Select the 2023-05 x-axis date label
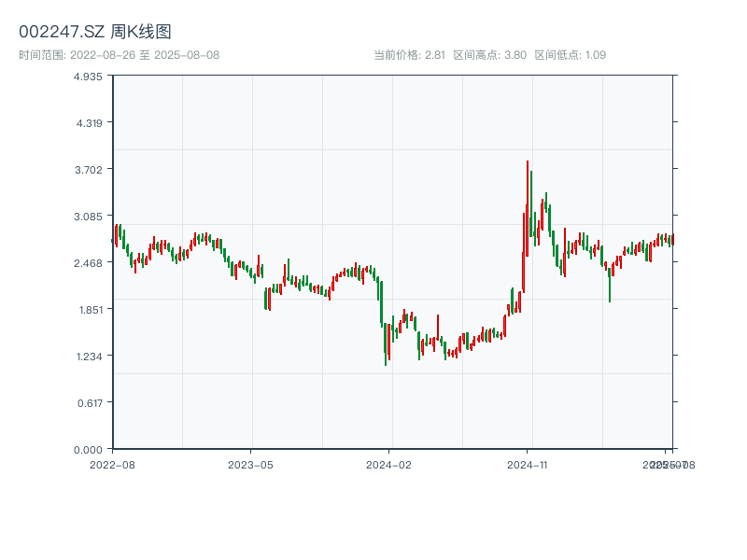The image size is (747, 560). 251,464
